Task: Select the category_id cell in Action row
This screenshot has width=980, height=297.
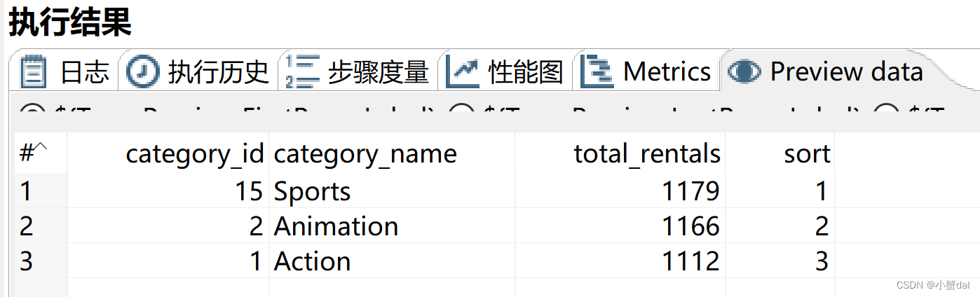Action: click(x=168, y=261)
